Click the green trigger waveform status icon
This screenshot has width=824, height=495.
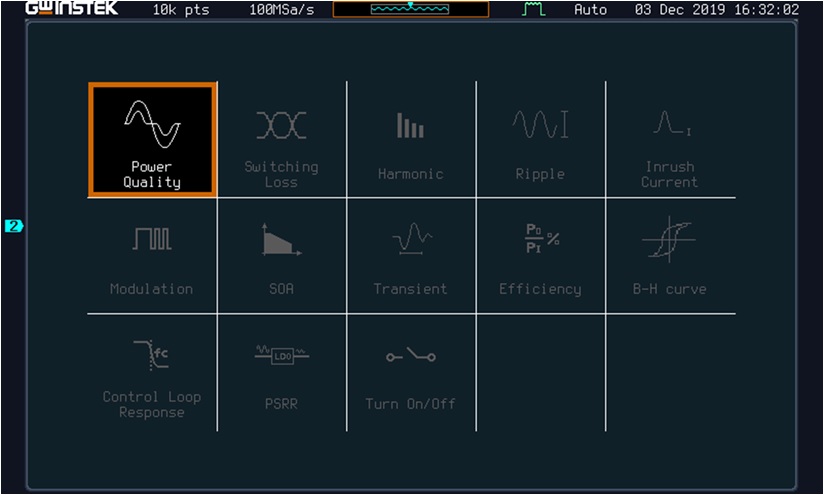(x=533, y=9)
